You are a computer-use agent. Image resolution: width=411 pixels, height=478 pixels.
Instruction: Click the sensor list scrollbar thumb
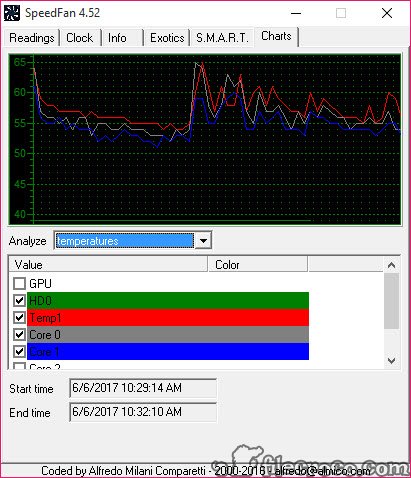coord(392,301)
